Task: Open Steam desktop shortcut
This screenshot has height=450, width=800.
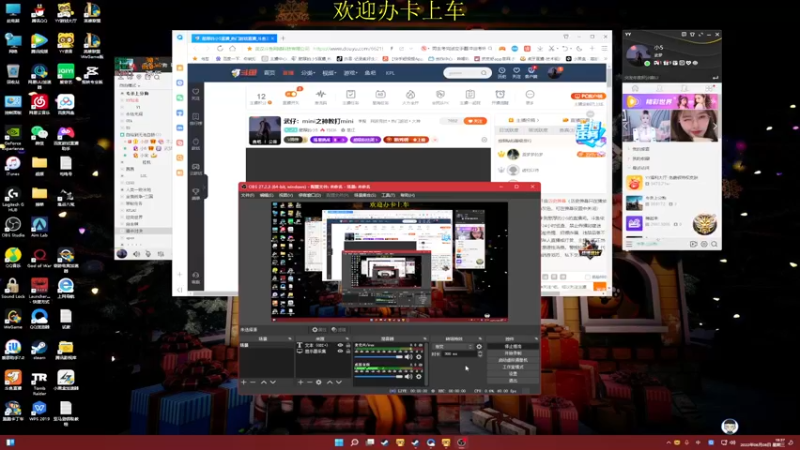Action: (39, 349)
